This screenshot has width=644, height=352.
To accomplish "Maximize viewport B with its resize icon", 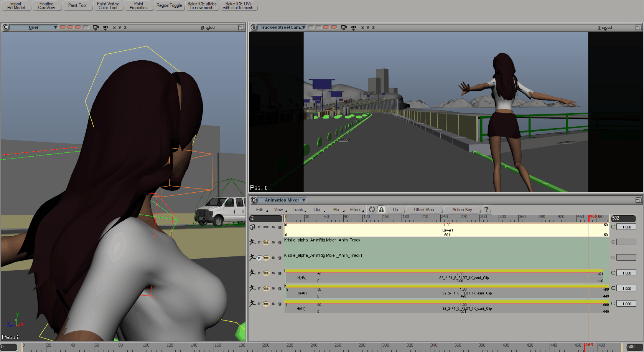I will 638,28.
